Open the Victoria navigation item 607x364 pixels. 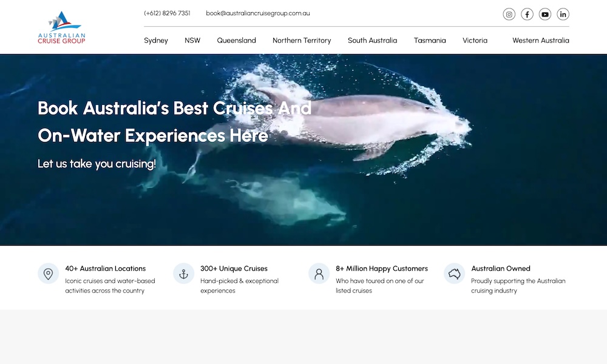475,41
